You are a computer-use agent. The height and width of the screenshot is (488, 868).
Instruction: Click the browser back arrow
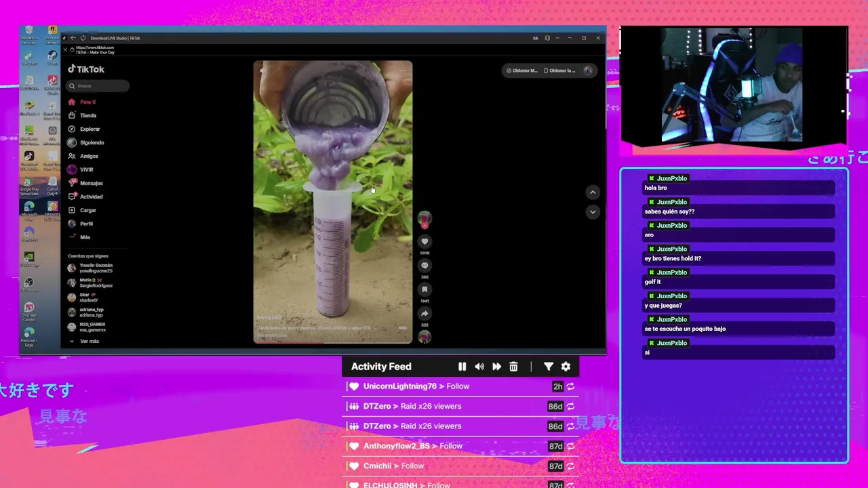pyautogui.click(x=73, y=38)
